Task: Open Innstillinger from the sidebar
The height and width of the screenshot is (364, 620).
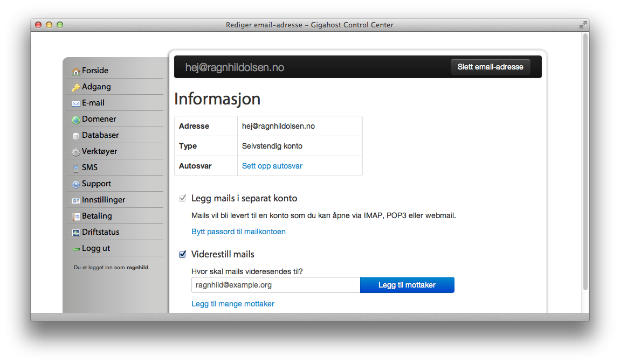Action: coord(103,200)
